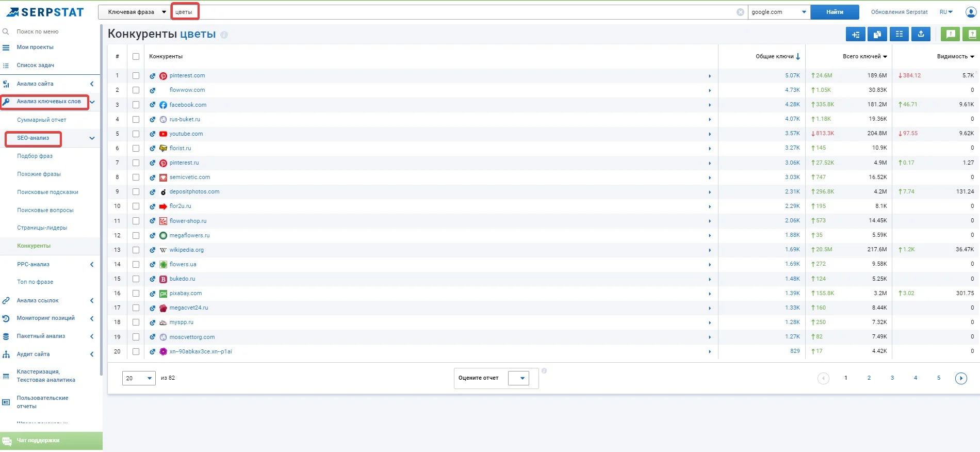
Task: Open the google.com search engine dropdown
Action: pos(779,12)
